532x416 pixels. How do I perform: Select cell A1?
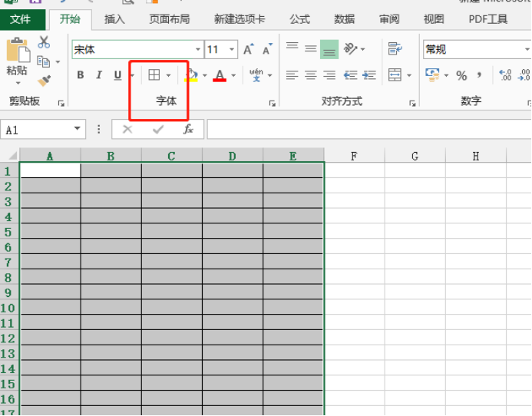pos(50,170)
